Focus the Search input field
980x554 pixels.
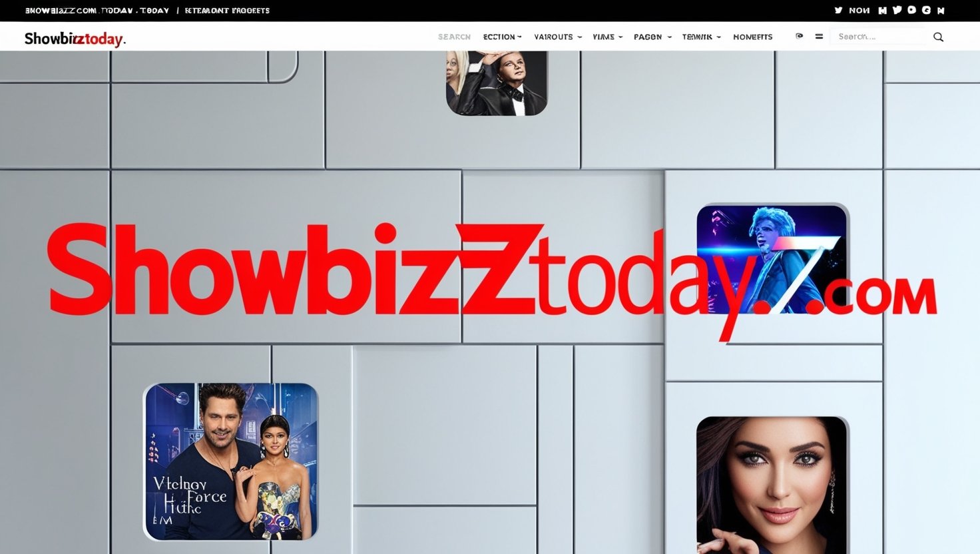pyautogui.click(x=877, y=37)
